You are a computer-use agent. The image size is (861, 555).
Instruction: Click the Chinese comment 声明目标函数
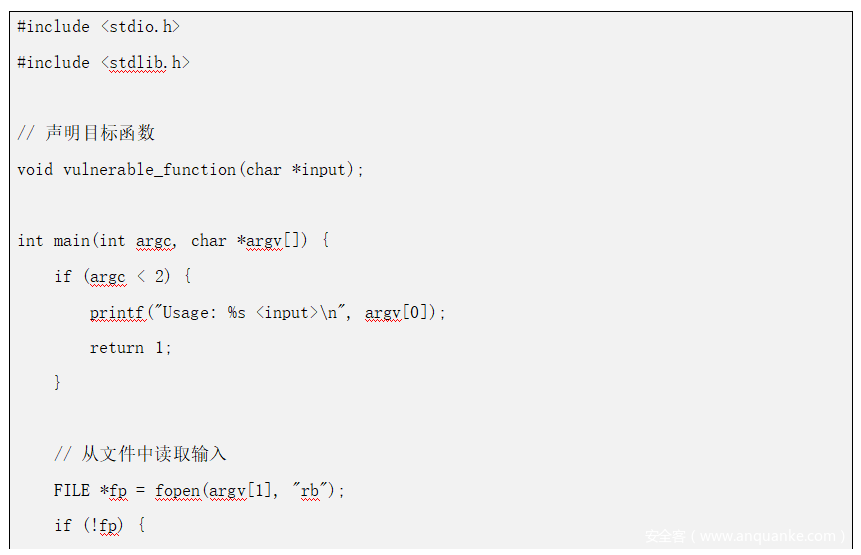[100, 134]
